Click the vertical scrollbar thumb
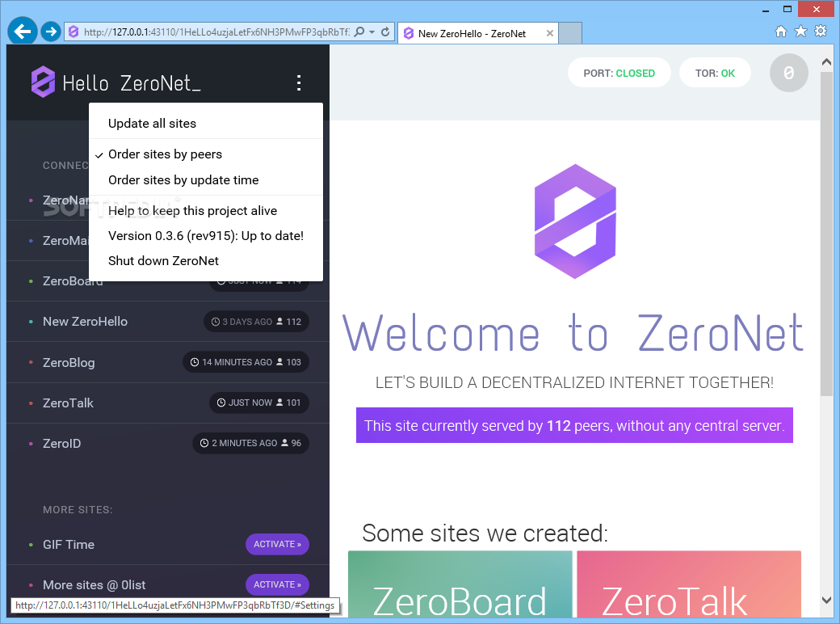The height and width of the screenshot is (624, 840). (x=826, y=234)
